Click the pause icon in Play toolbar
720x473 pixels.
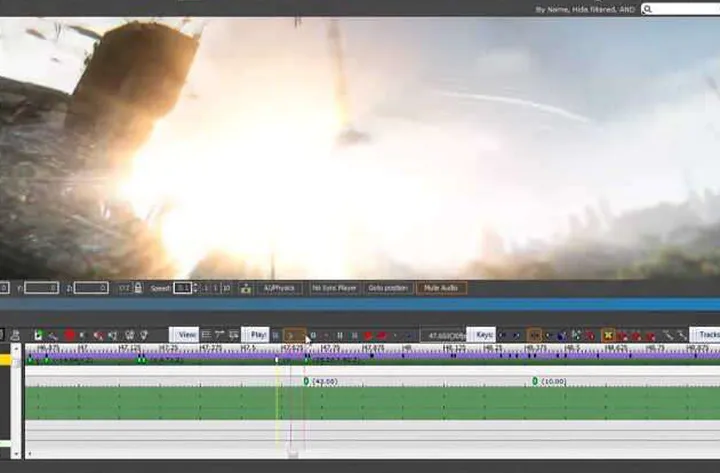(x=340, y=336)
